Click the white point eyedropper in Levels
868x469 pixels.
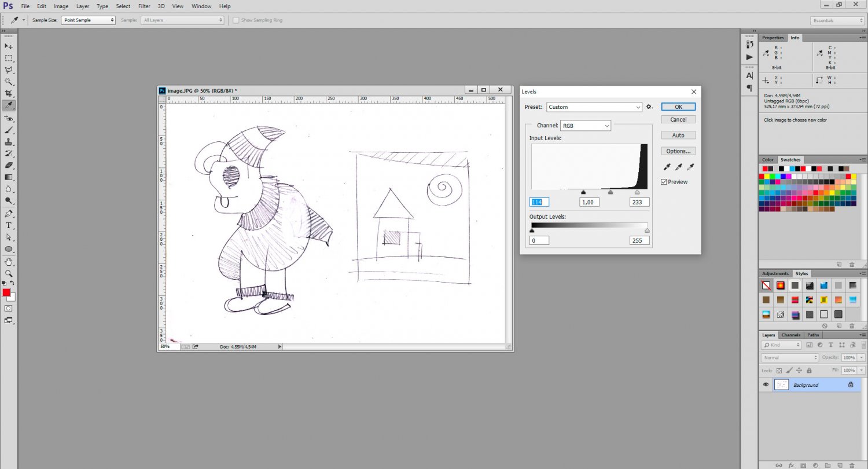(690, 167)
